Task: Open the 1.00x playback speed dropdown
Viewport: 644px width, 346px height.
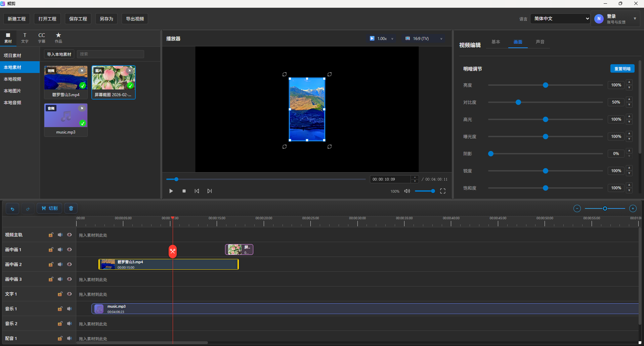Action: tap(382, 39)
